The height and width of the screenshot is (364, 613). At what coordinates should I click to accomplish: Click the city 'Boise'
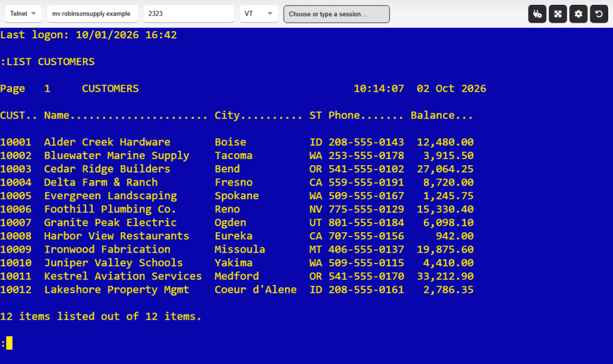(230, 142)
